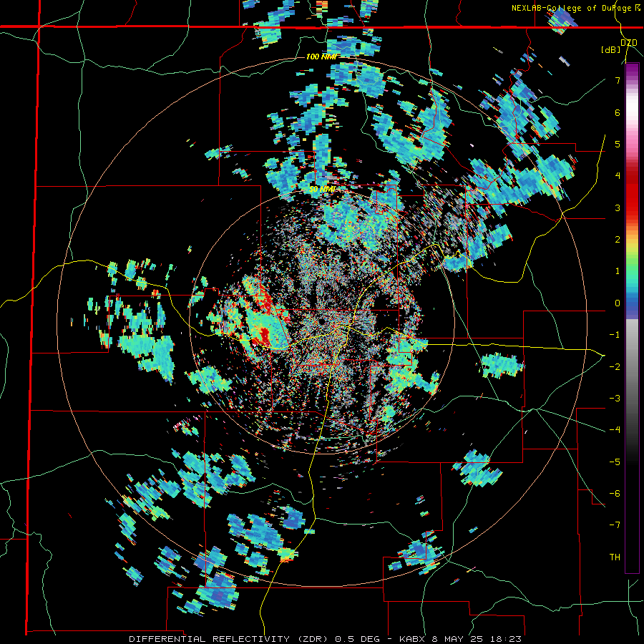Select the "KABX" radar site identifier
This screenshot has height=644, width=644.
413,639
